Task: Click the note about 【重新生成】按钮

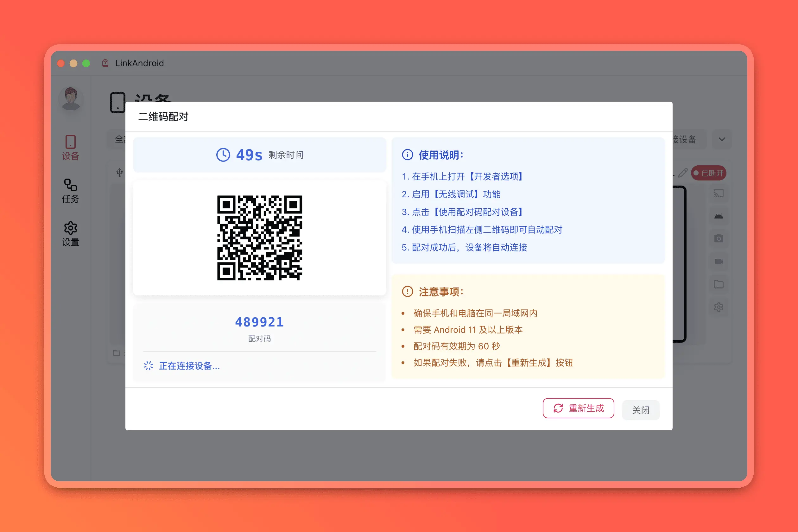Action: click(x=493, y=363)
